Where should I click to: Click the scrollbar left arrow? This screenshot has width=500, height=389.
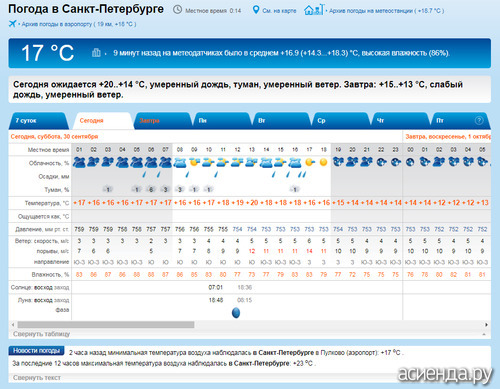point(13,324)
